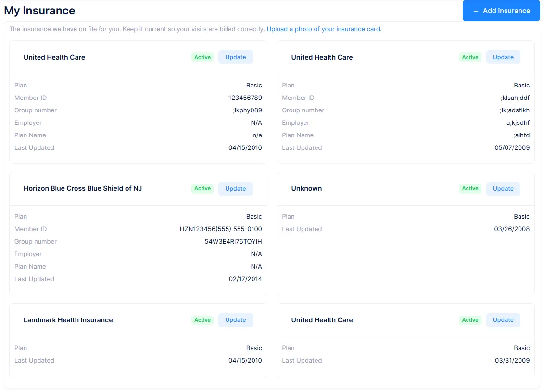This screenshot has width=544, height=392.
Task: Click Active badge on card with Employer a;kjsdhf
Action: tap(470, 57)
